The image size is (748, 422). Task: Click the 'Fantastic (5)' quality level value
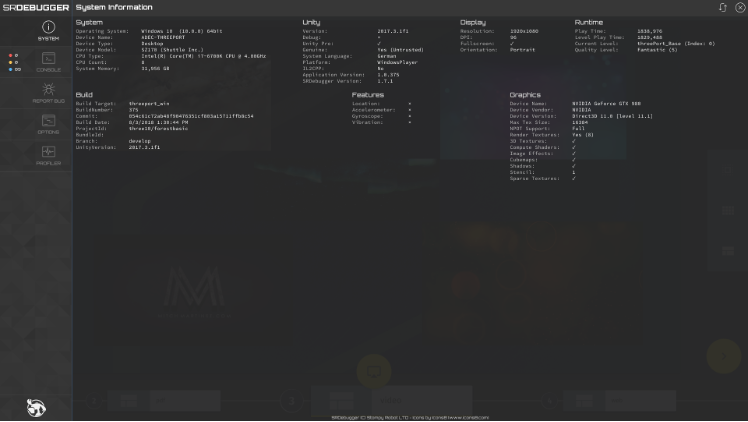pyautogui.click(x=657, y=50)
